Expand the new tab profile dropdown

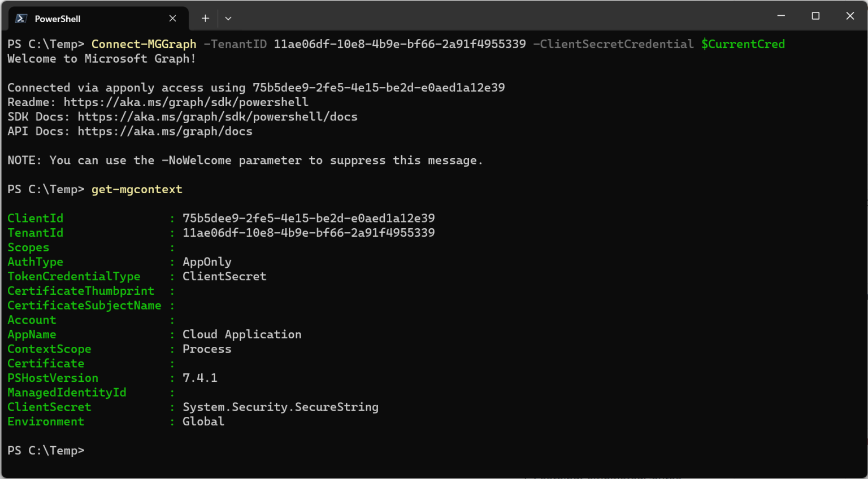pyautogui.click(x=228, y=19)
